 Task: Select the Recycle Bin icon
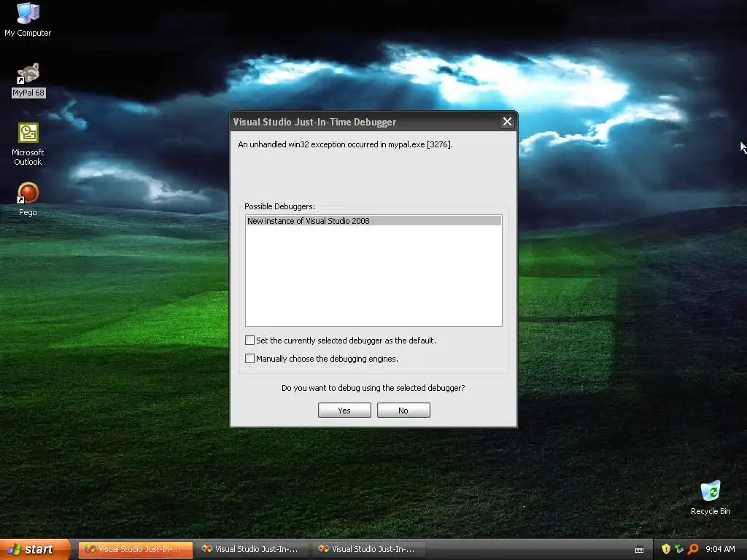[x=711, y=497]
